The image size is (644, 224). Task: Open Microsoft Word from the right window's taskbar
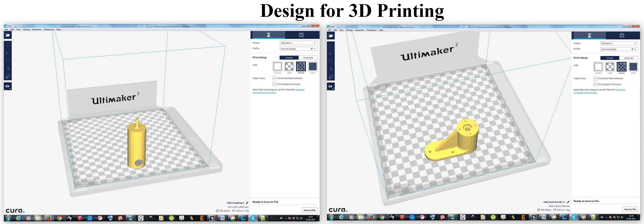coord(543,217)
